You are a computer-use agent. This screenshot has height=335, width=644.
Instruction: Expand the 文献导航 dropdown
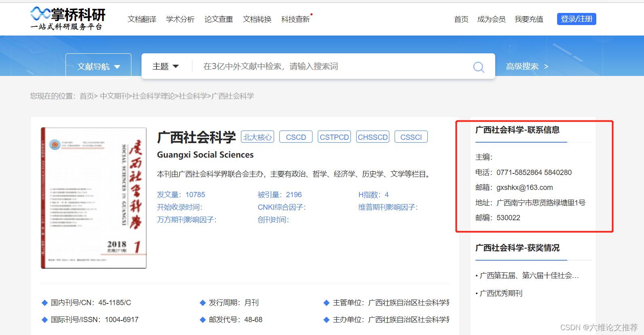click(x=99, y=66)
